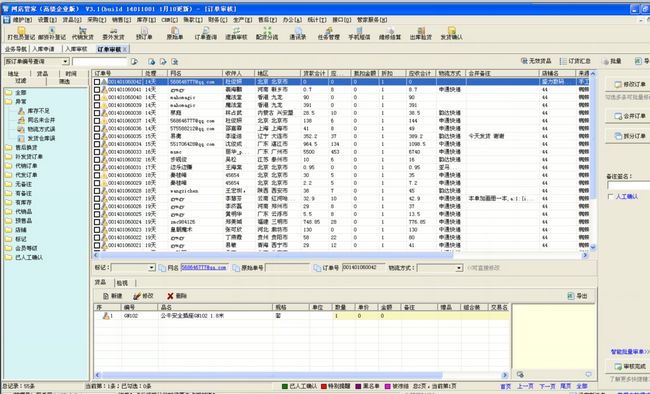Select the 代发订单 folder
The image size is (650, 394).
22,175
